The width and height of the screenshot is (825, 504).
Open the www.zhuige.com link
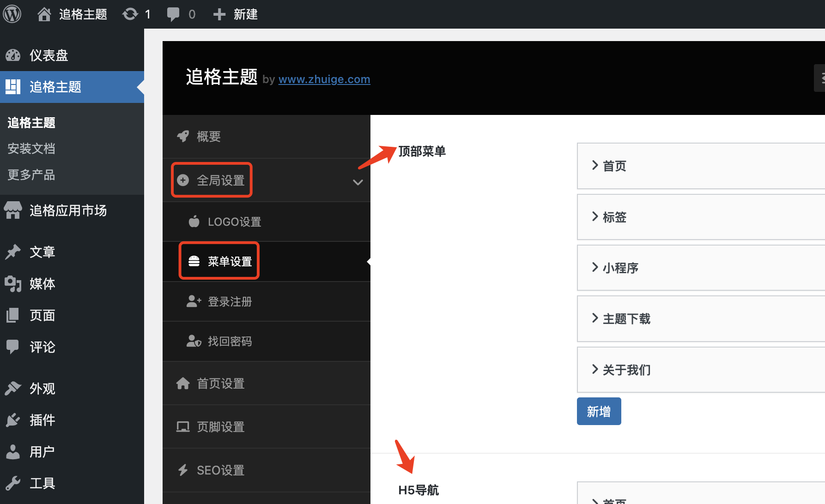324,79
